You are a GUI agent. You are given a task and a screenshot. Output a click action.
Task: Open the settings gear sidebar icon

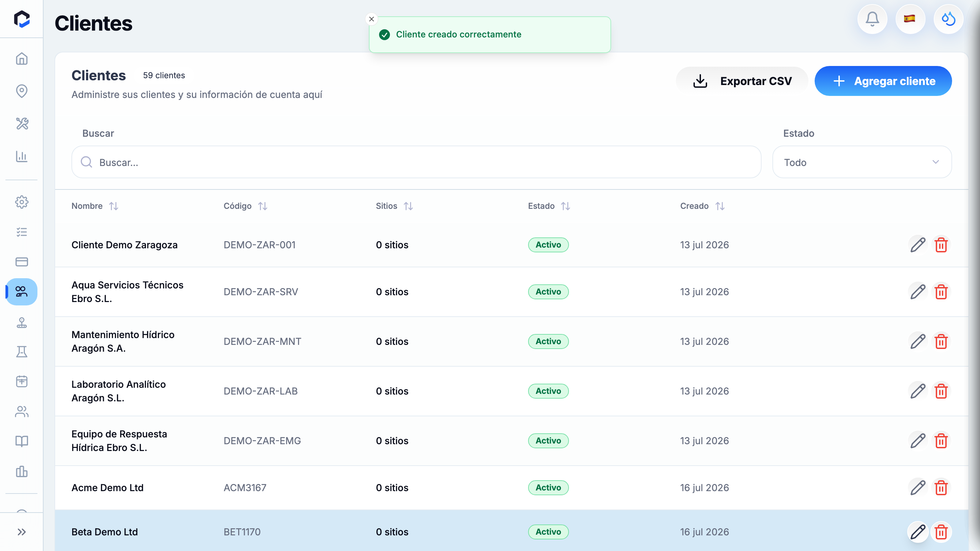coord(22,202)
